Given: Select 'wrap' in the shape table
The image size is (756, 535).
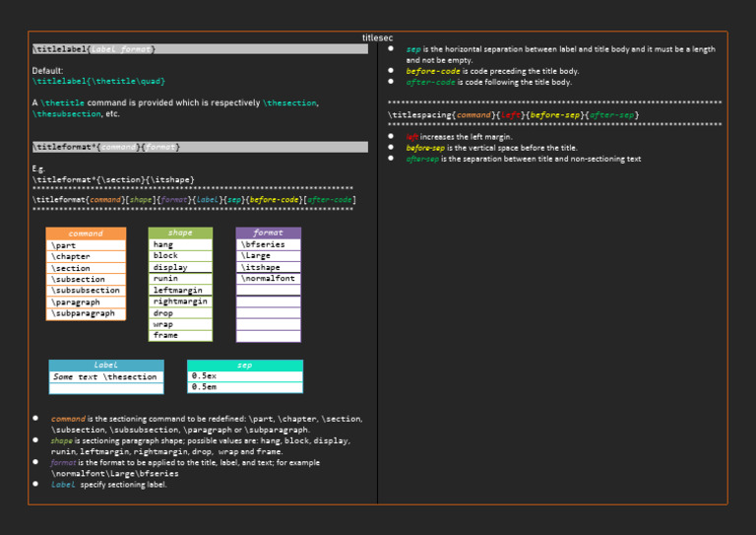Looking at the screenshot, I should click(180, 324).
